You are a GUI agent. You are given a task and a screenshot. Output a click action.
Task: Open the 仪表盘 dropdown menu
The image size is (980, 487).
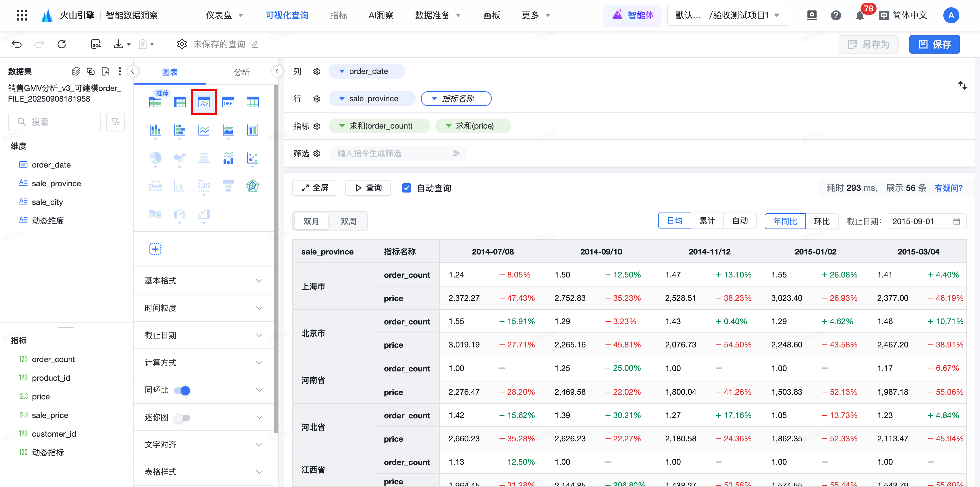[224, 16]
